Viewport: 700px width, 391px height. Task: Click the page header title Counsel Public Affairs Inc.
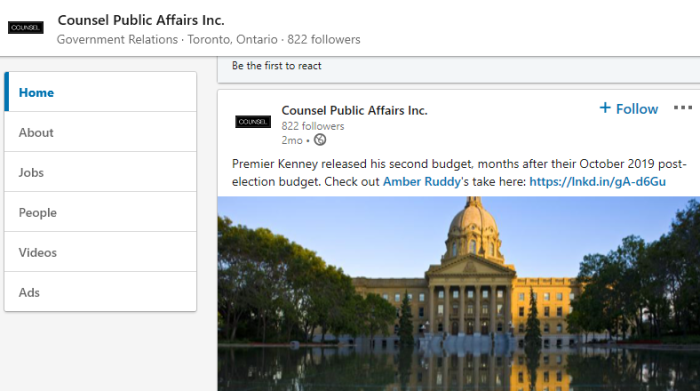[141, 20]
